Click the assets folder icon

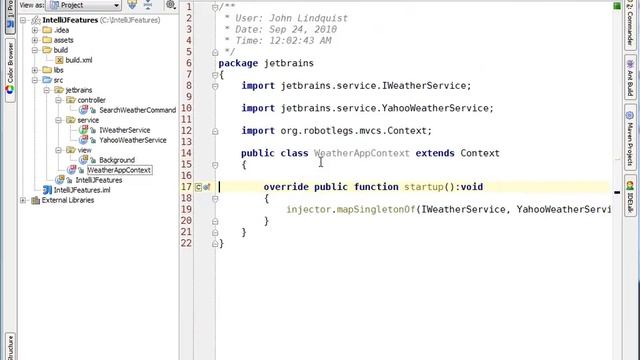(47, 40)
